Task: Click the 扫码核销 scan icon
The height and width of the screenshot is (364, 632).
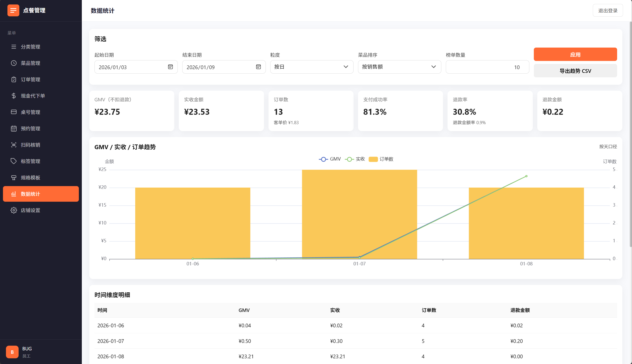Action: [x=14, y=145]
